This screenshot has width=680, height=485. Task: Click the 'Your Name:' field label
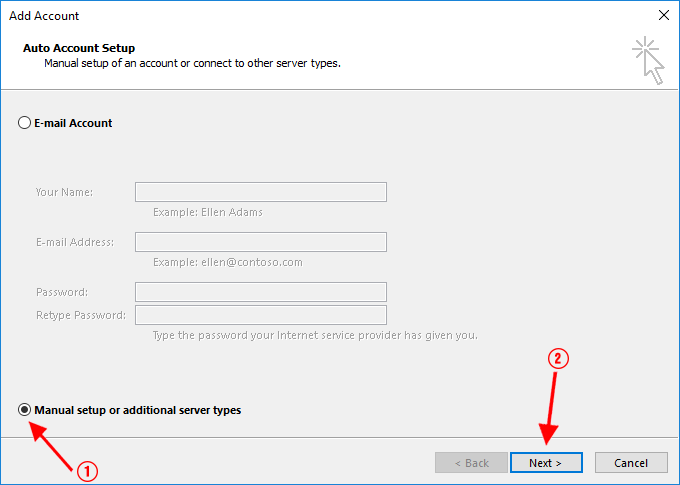tap(64, 192)
